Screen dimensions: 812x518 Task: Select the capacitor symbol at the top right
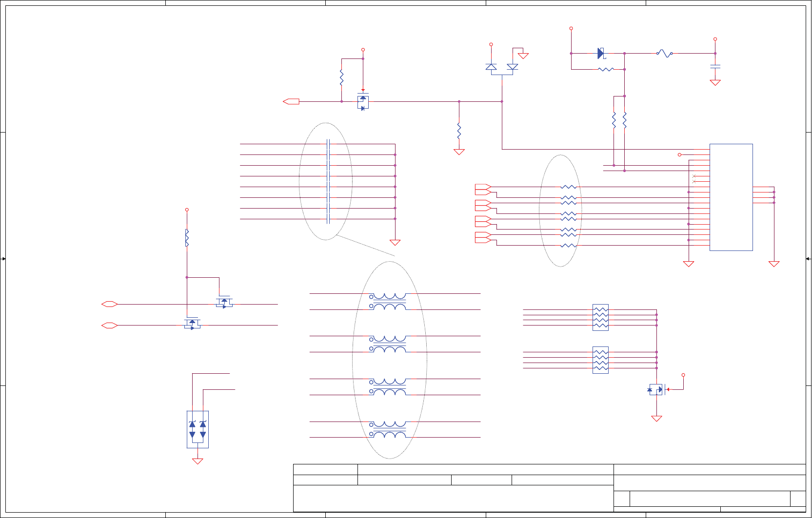(715, 66)
